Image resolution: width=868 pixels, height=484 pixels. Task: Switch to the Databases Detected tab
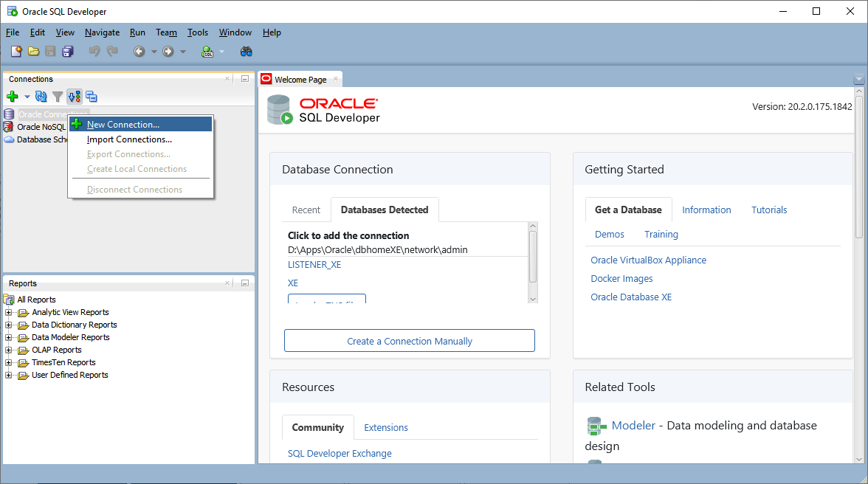click(x=385, y=210)
